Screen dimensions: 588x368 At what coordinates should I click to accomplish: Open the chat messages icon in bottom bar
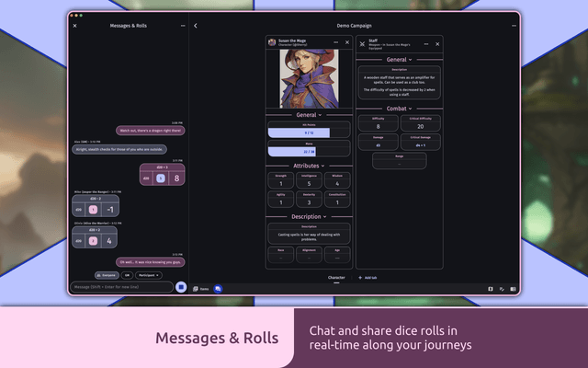tap(218, 288)
